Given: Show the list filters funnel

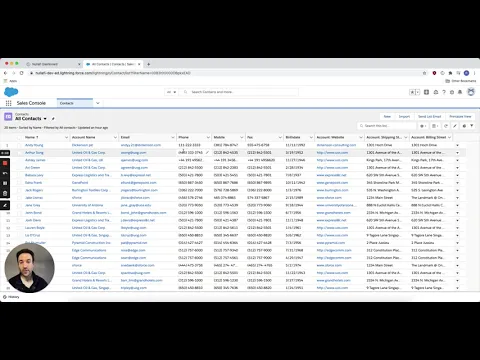Looking at the screenshot, I should [x=472, y=126].
